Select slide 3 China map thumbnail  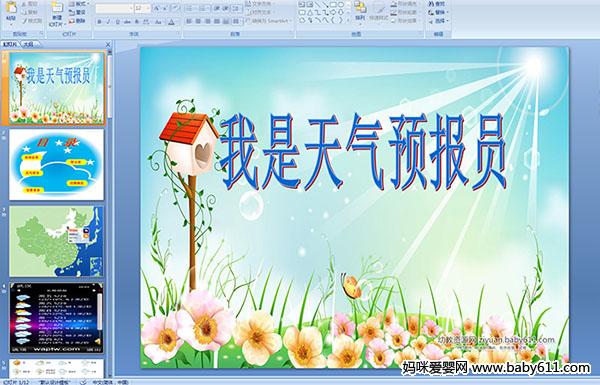click(57, 241)
